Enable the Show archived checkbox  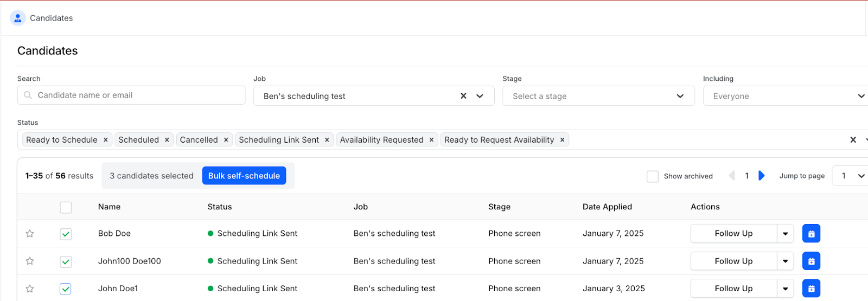[653, 176]
